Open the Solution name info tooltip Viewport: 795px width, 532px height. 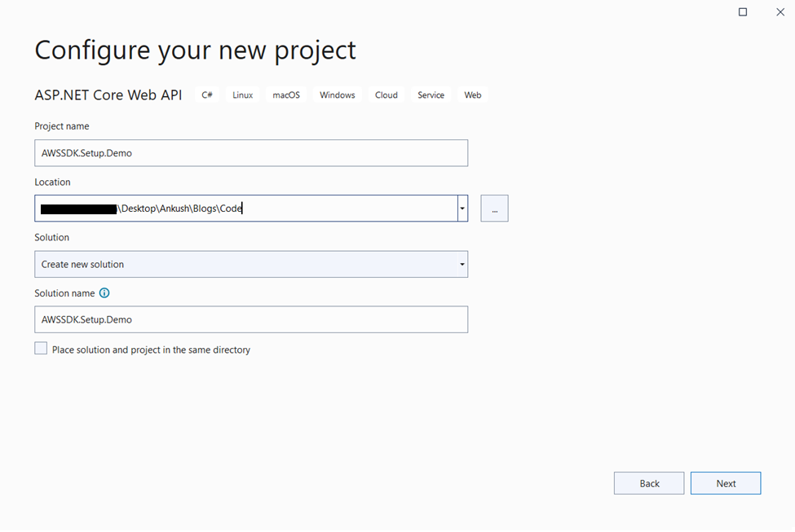coord(104,292)
